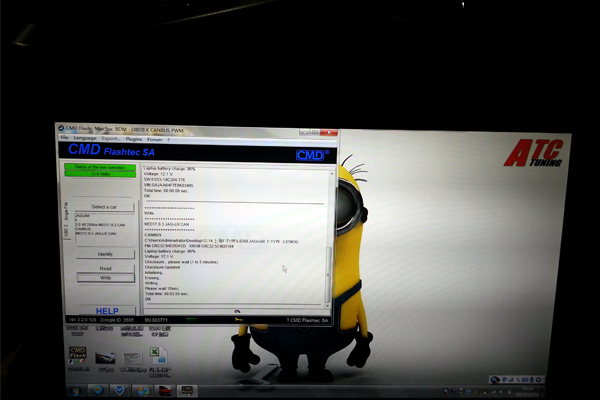Click the Please wait 10sec log line
This screenshot has height=400, width=600.
coord(162,288)
